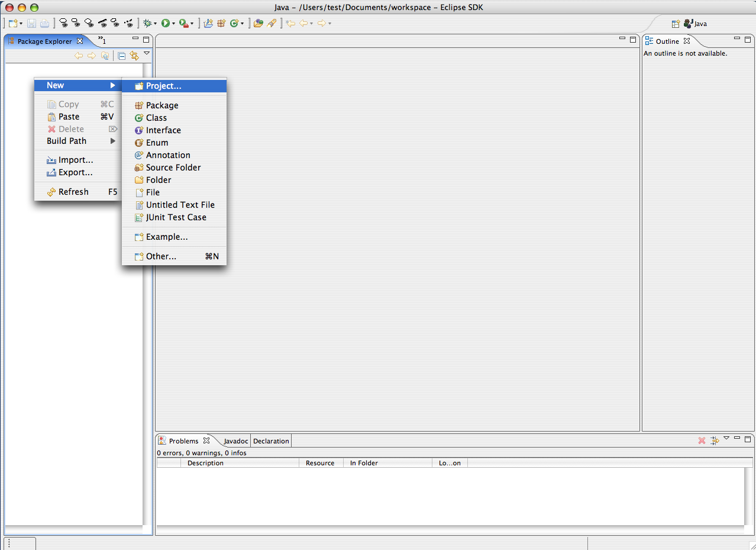Click the New wizard toolbar icon
Image resolution: width=756 pixels, height=550 pixels.
pyautogui.click(x=13, y=23)
